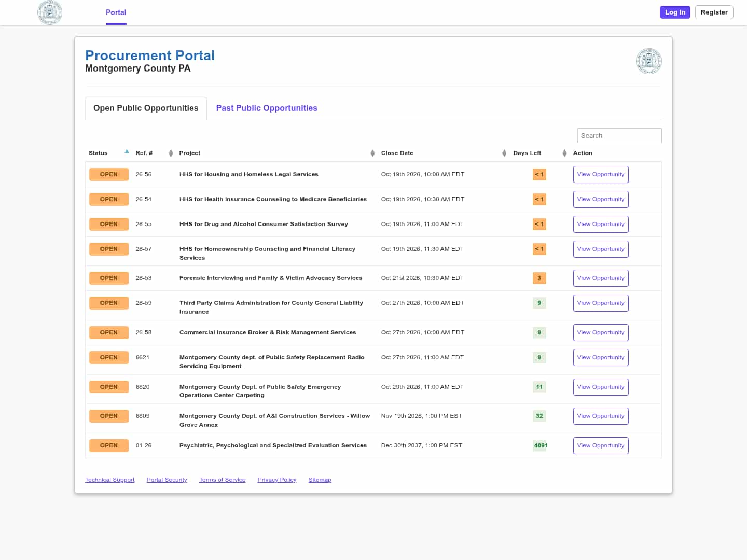Open the Privacy Policy link
Screen dimensions: 747x560
point(277,480)
